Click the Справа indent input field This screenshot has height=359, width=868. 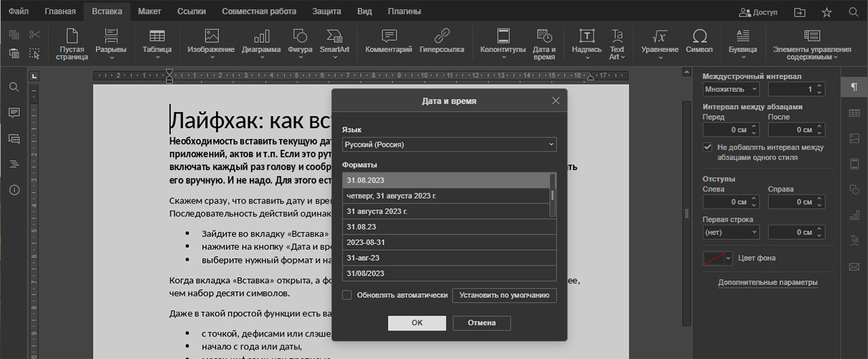(x=791, y=202)
